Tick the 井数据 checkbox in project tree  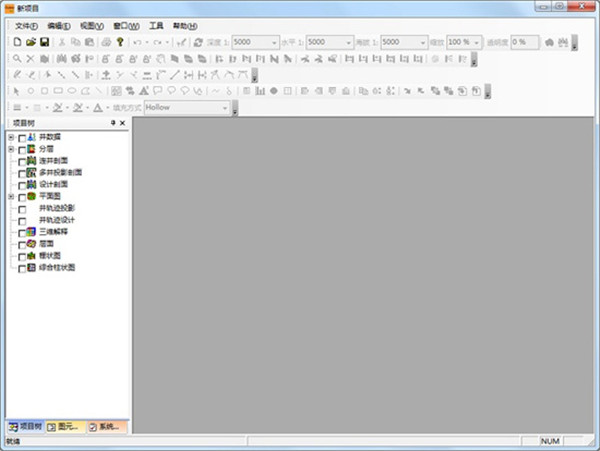22,137
